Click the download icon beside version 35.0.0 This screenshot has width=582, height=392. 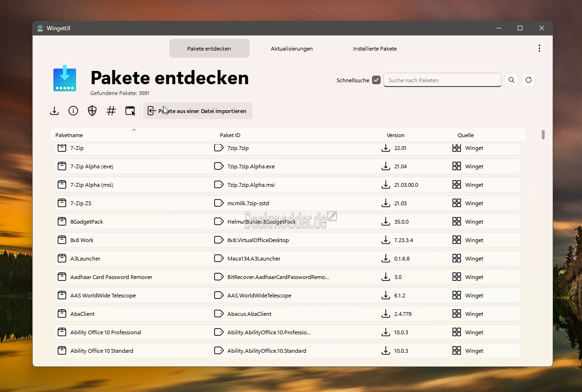[x=386, y=222]
